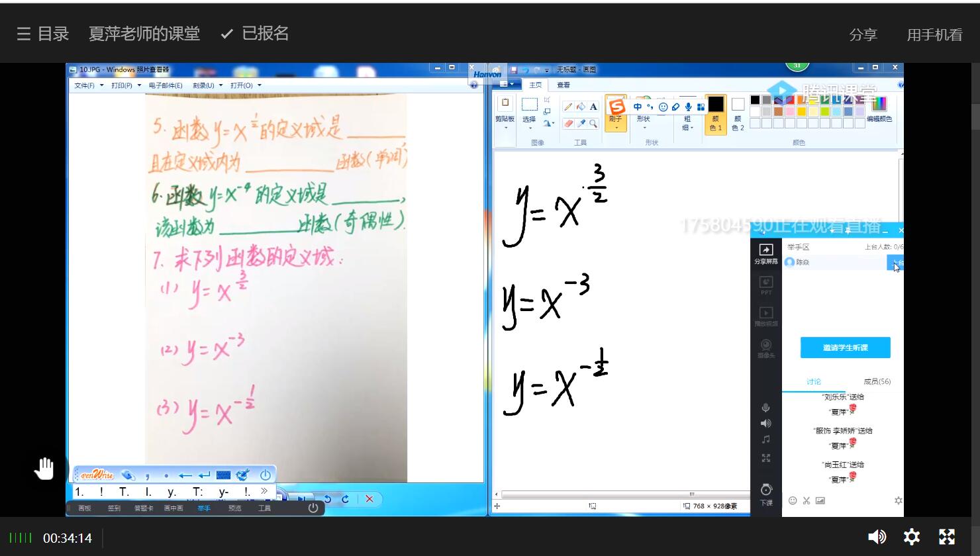
Task: Click the 分享 share link
Action: (863, 34)
